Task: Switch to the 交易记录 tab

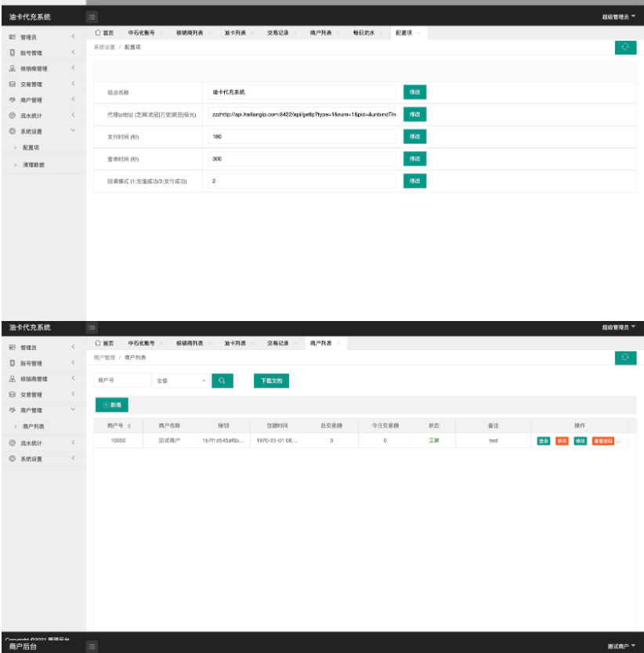Action: tap(278, 33)
